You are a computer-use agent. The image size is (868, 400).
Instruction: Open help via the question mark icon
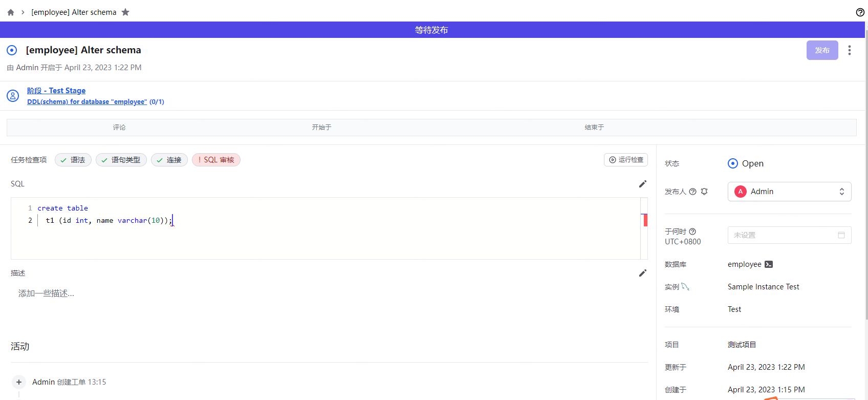[x=860, y=12]
